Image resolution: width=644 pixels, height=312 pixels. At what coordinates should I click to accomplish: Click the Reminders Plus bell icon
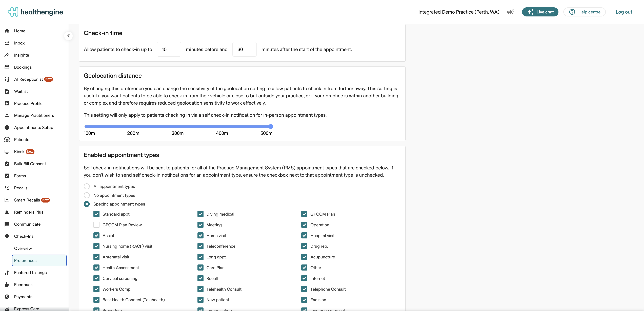click(x=7, y=212)
